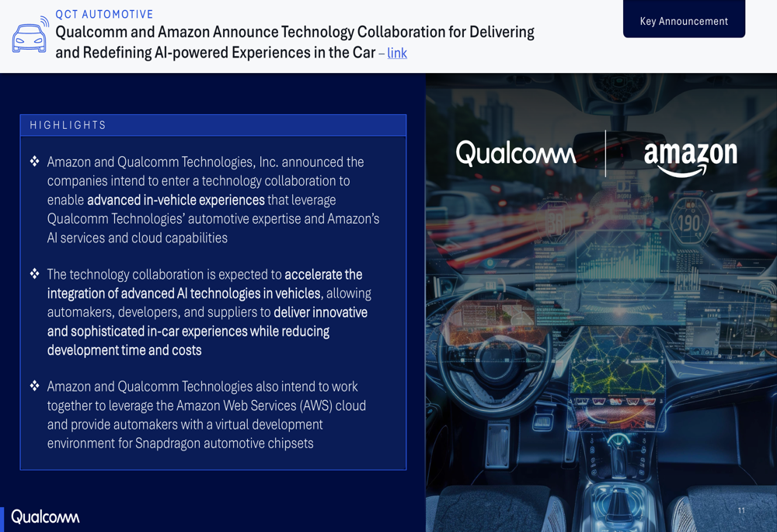Select the "QCT AUTOMOTIVE" section label
This screenshot has height=532, width=777.
coord(104,14)
